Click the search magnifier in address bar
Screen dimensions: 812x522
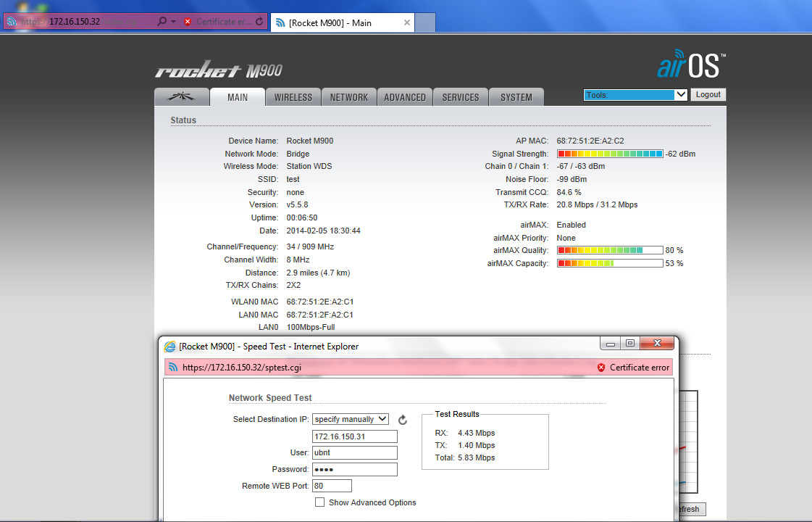tap(162, 22)
